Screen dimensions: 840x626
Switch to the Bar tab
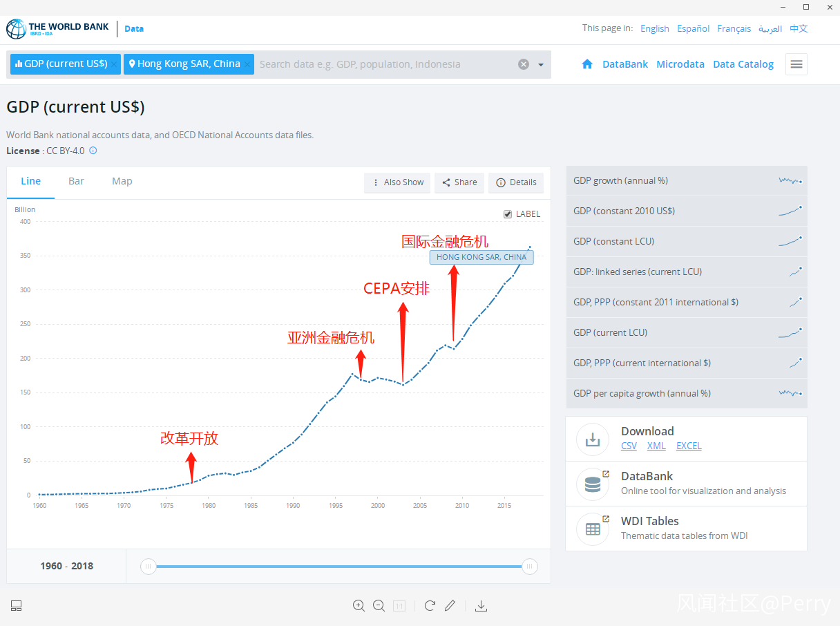pyautogui.click(x=76, y=181)
